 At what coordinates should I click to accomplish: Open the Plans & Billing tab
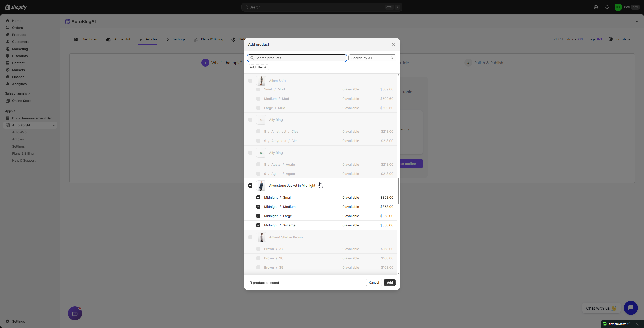[208, 39]
